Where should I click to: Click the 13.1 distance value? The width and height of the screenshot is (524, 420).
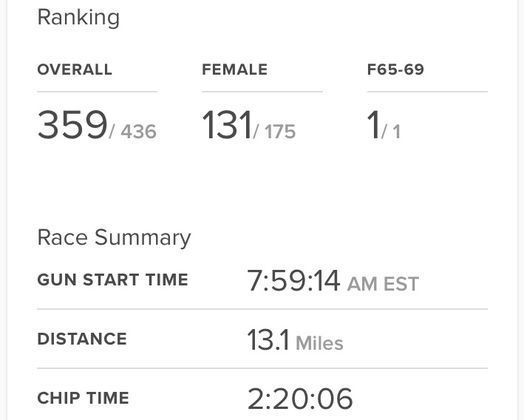click(268, 340)
